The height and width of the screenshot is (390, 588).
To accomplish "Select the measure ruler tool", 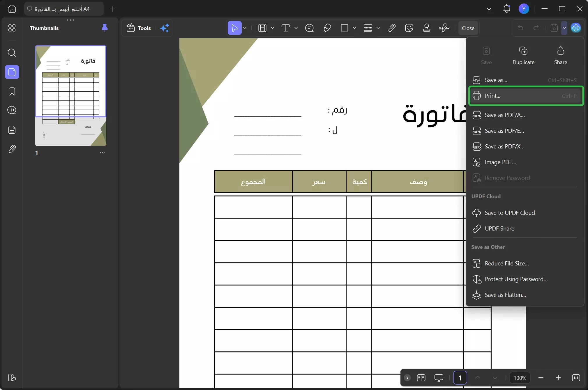I will pyautogui.click(x=368, y=28).
